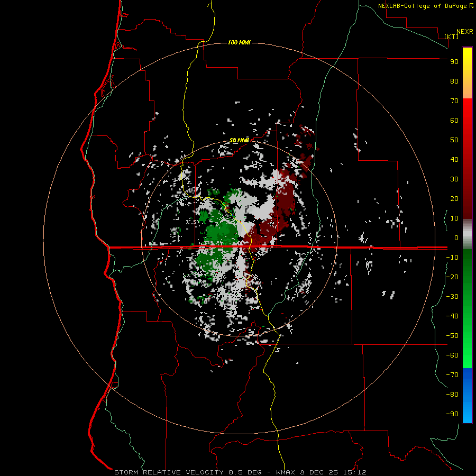Select the "-20" value on velocity scale

(x=452, y=277)
